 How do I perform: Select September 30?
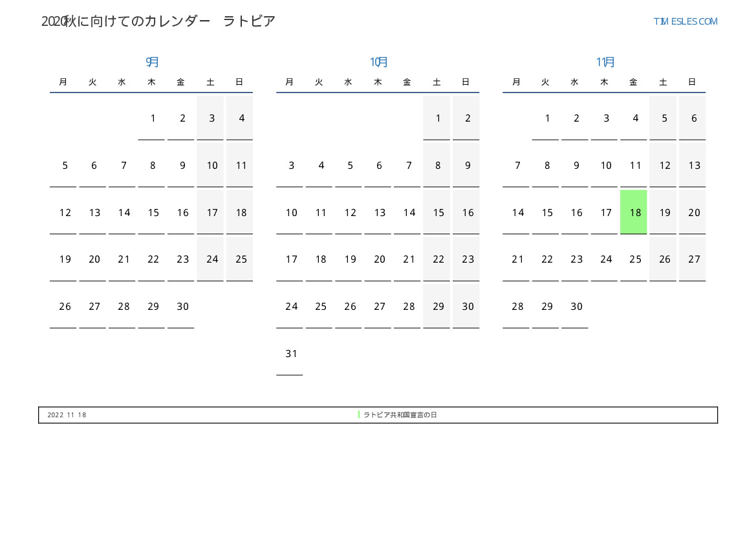pyautogui.click(x=181, y=307)
